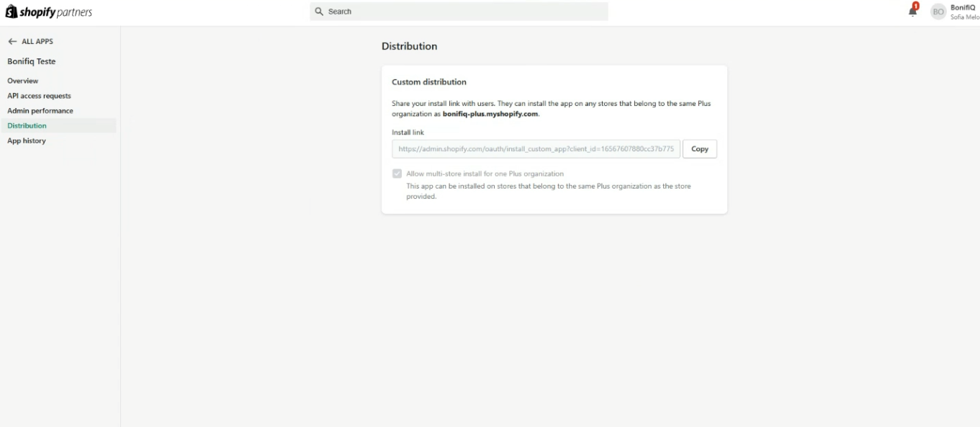Click the Distribution page heading
980x427 pixels.
(x=409, y=46)
